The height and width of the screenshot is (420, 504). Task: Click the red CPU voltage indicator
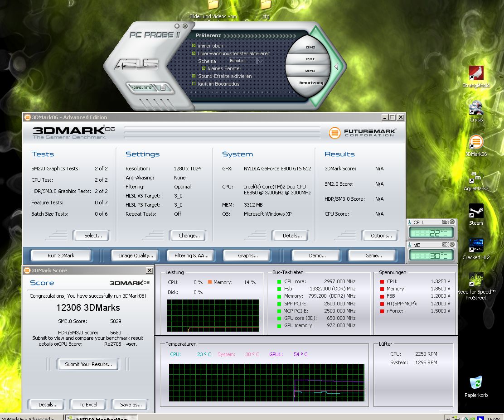click(x=382, y=281)
